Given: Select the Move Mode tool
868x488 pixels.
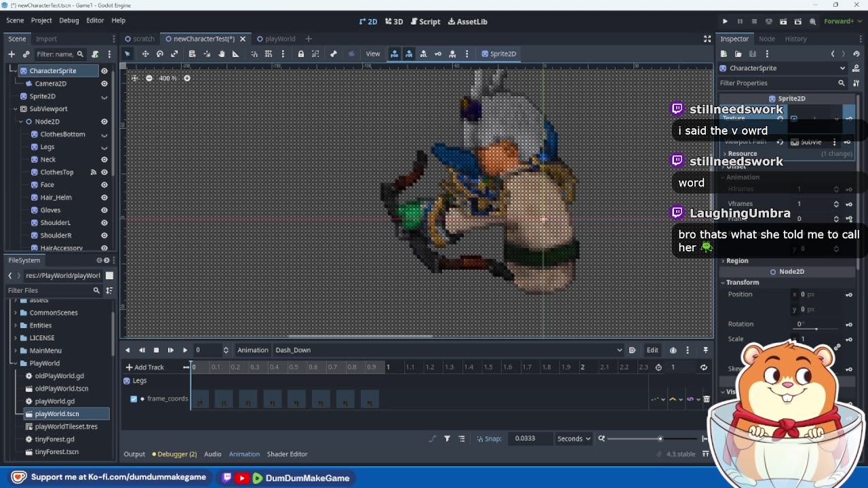Looking at the screenshot, I should point(145,54).
